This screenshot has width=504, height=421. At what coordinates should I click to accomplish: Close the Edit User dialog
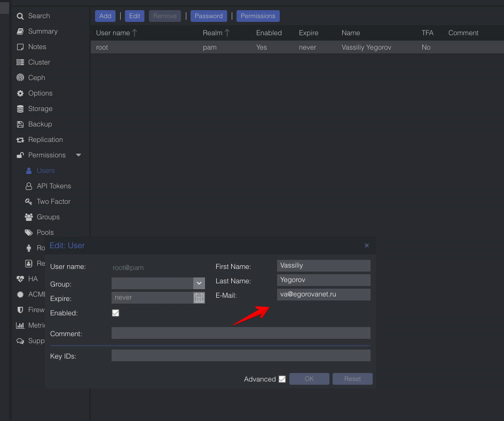tap(366, 245)
